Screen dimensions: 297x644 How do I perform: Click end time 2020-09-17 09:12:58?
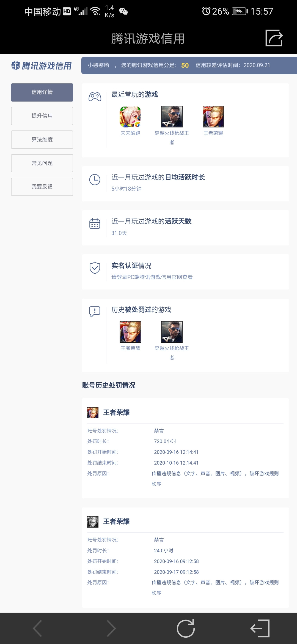click(176, 572)
